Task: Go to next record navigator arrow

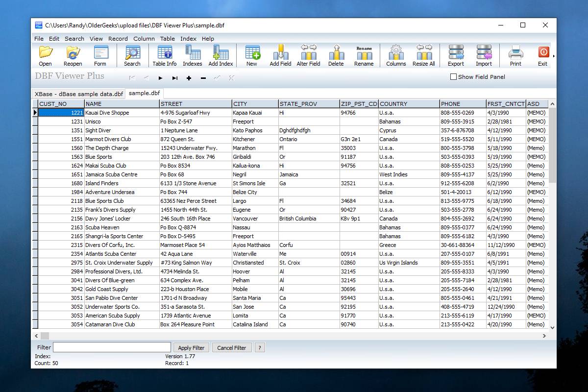Action: 160,78
